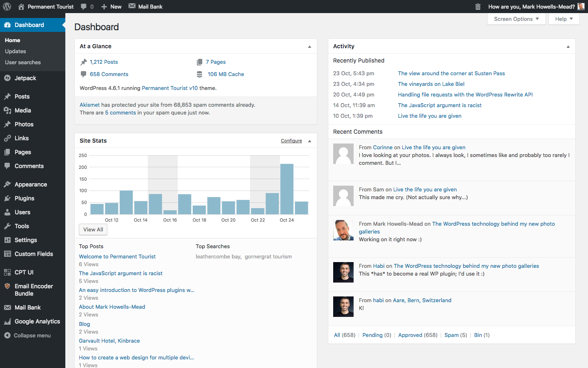Click the Jetpack sidebar icon

point(7,78)
